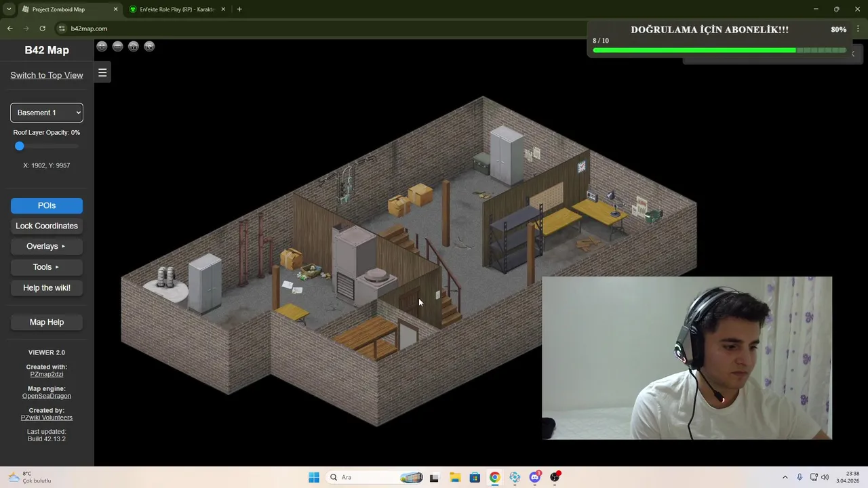This screenshot has width=868, height=488.
Task: Open OBS recording app on taskbar
Action: 555,477
